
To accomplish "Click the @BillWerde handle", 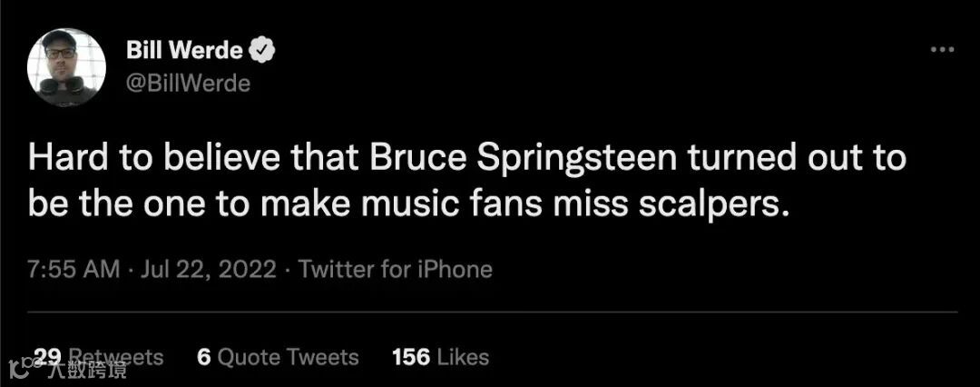I will point(189,84).
